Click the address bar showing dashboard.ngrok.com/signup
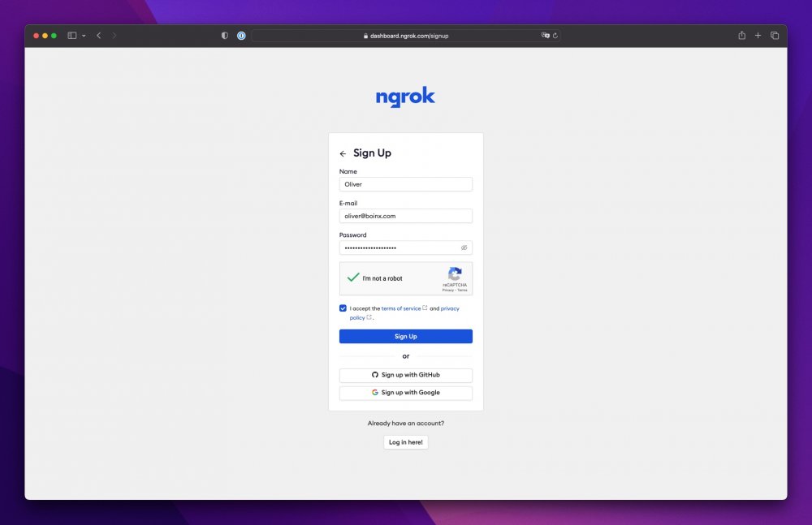The height and width of the screenshot is (525, 812). [x=405, y=36]
